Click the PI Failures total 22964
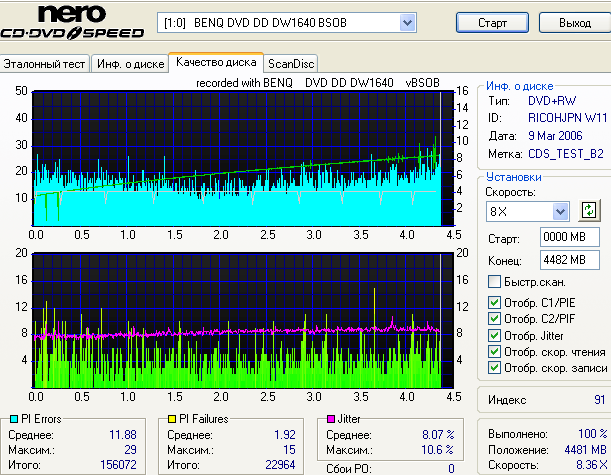The height and width of the screenshot is (475, 611). click(280, 464)
